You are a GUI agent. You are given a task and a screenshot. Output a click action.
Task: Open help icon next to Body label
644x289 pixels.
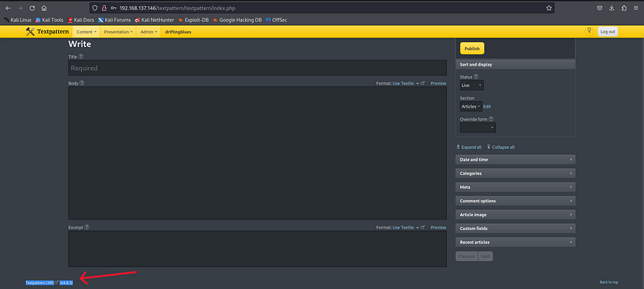(x=82, y=83)
